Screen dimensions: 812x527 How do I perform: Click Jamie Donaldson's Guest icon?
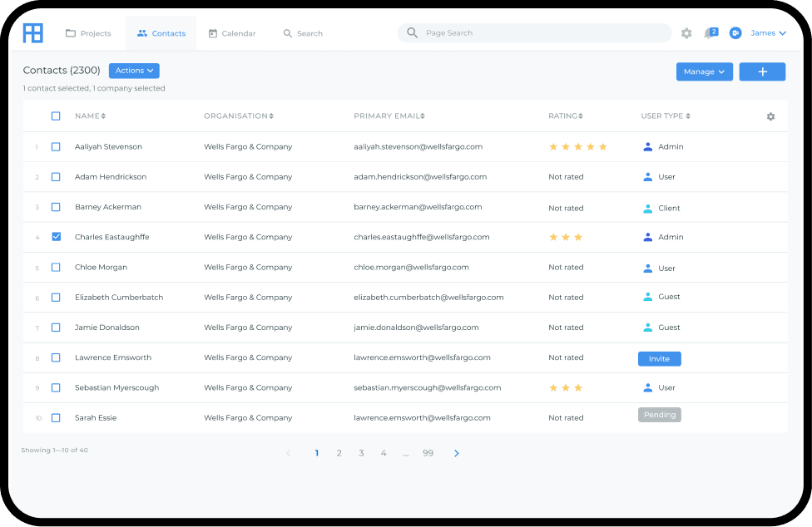pos(647,328)
